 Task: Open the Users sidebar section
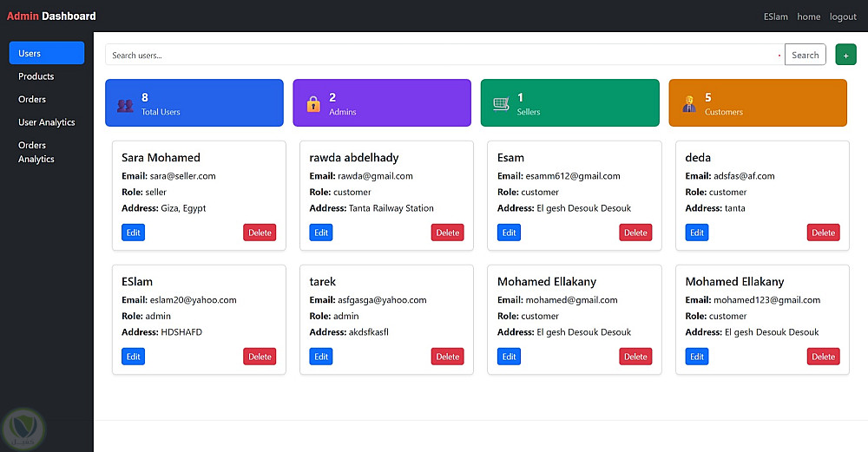[x=47, y=53]
